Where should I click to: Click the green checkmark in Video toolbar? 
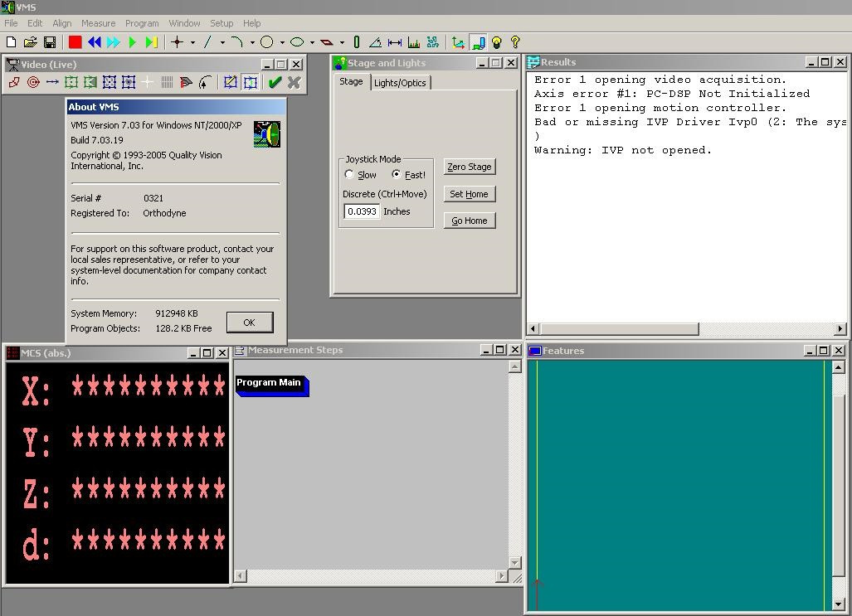275,82
